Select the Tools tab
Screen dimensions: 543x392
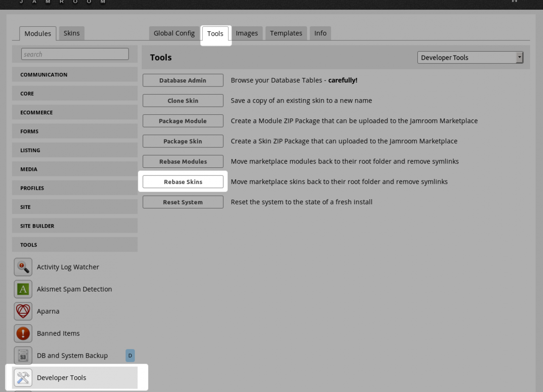point(216,33)
